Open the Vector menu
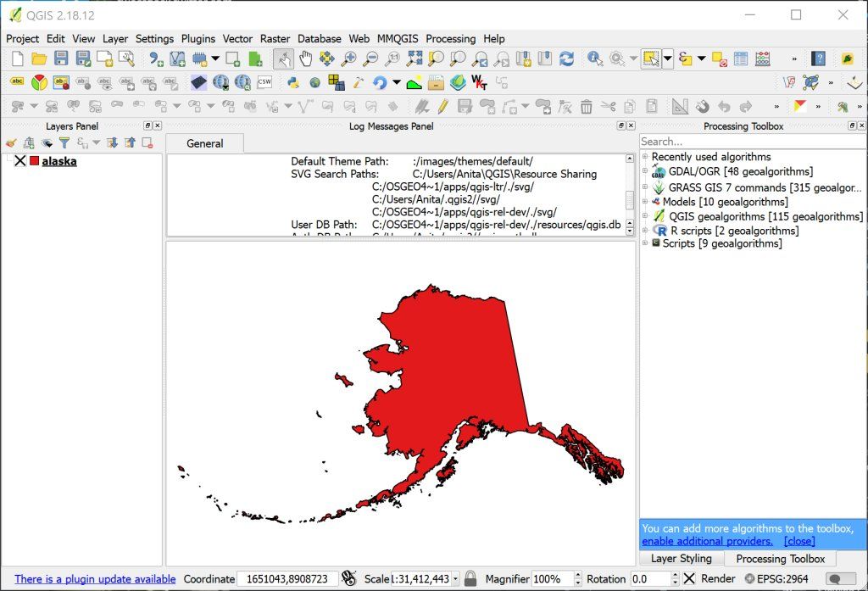The height and width of the screenshot is (591, 868). [x=237, y=39]
